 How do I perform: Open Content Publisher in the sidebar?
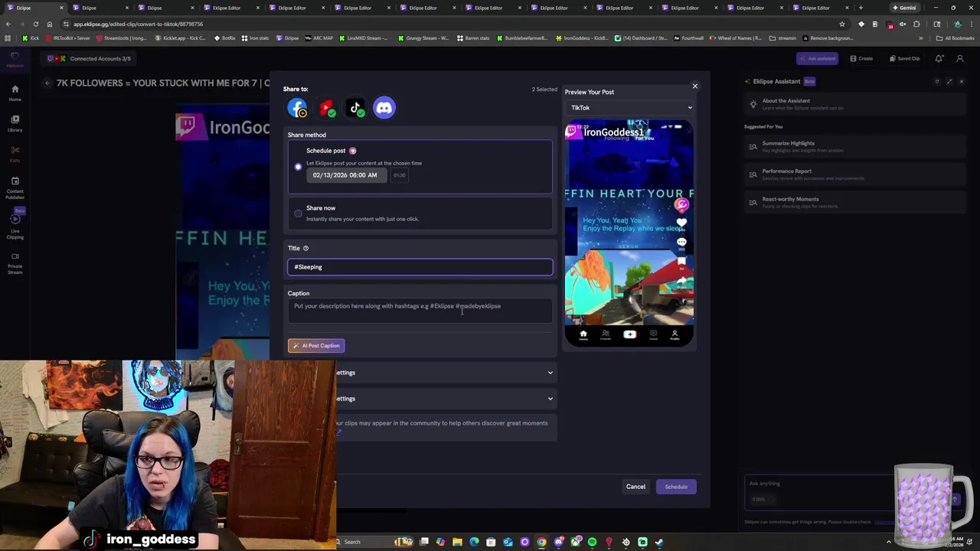point(15,187)
